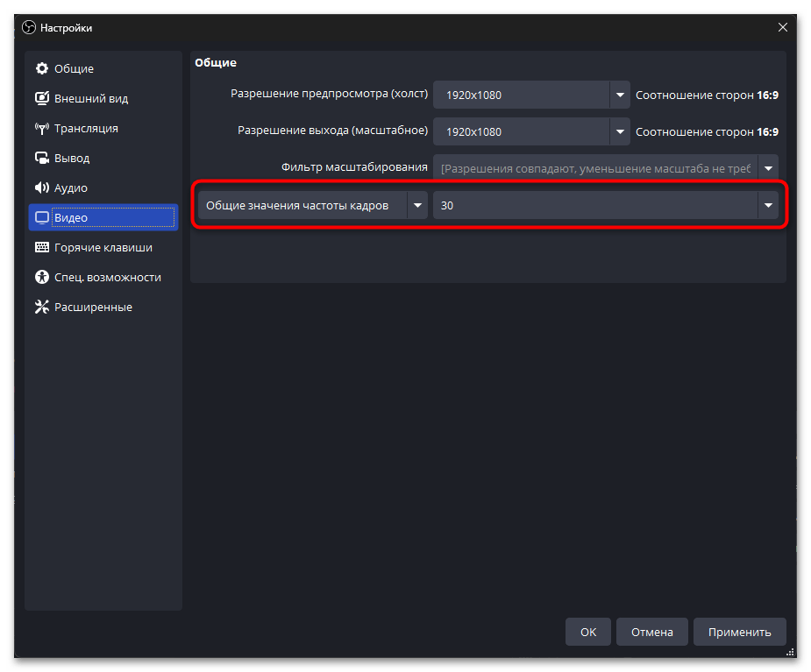Select the Спец. возможности accessibility icon
The image size is (811, 672).
coord(41,278)
